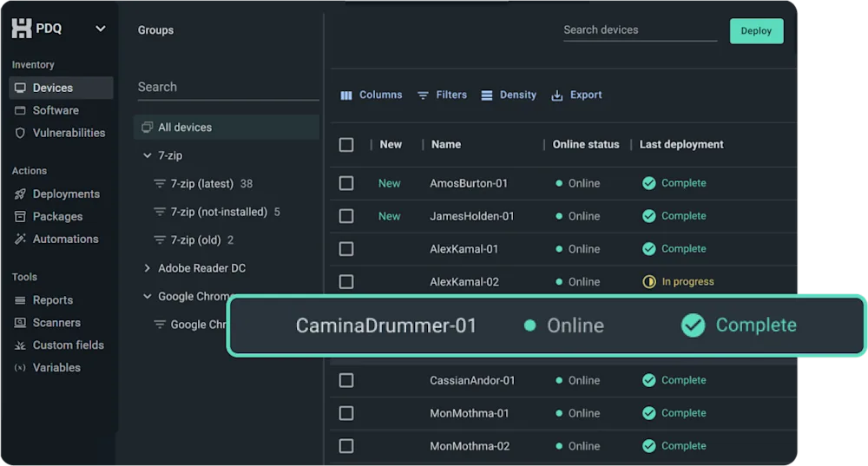Open the Columns selector

tap(371, 95)
